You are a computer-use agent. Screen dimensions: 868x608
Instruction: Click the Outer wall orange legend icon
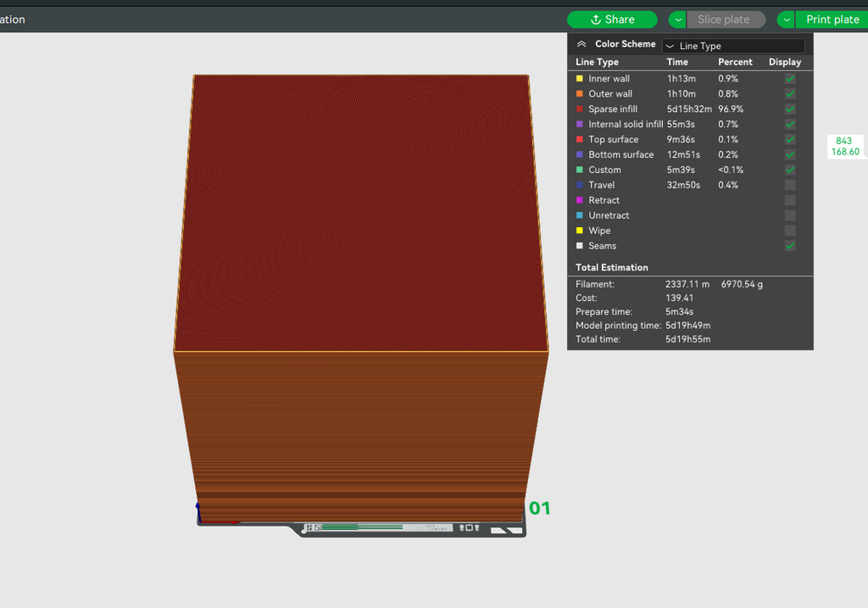pos(580,93)
